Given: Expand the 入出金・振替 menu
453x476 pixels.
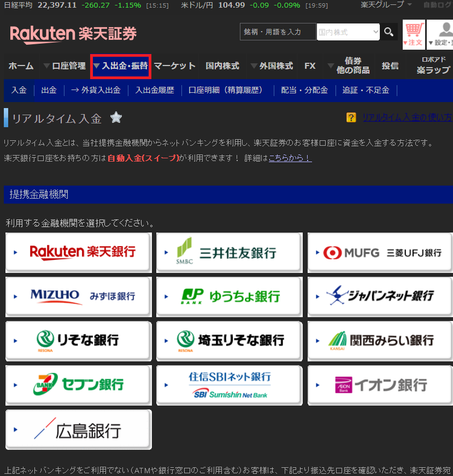Looking at the screenshot, I should pyautogui.click(x=121, y=66).
